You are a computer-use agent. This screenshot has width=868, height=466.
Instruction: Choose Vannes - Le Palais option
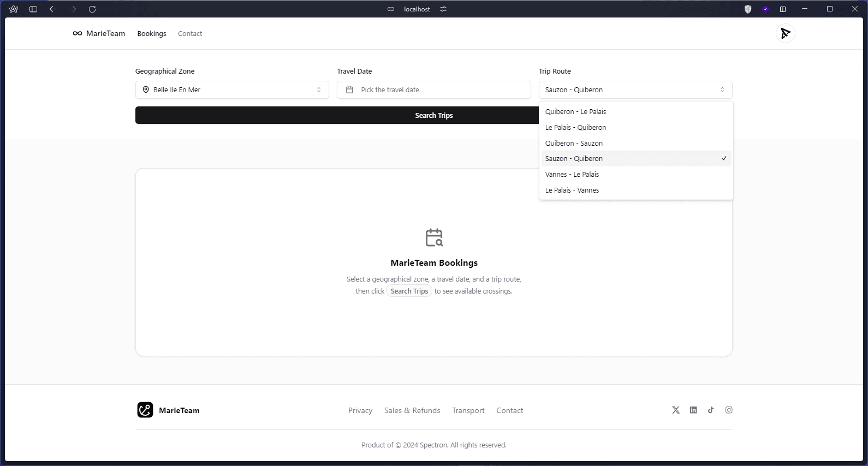(572, 174)
